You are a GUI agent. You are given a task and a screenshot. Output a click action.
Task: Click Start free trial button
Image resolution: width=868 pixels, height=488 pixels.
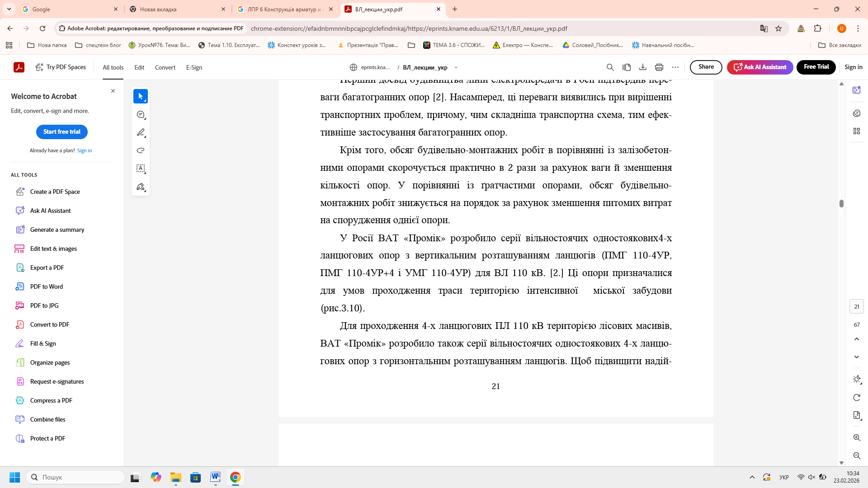(x=62, y=131)
